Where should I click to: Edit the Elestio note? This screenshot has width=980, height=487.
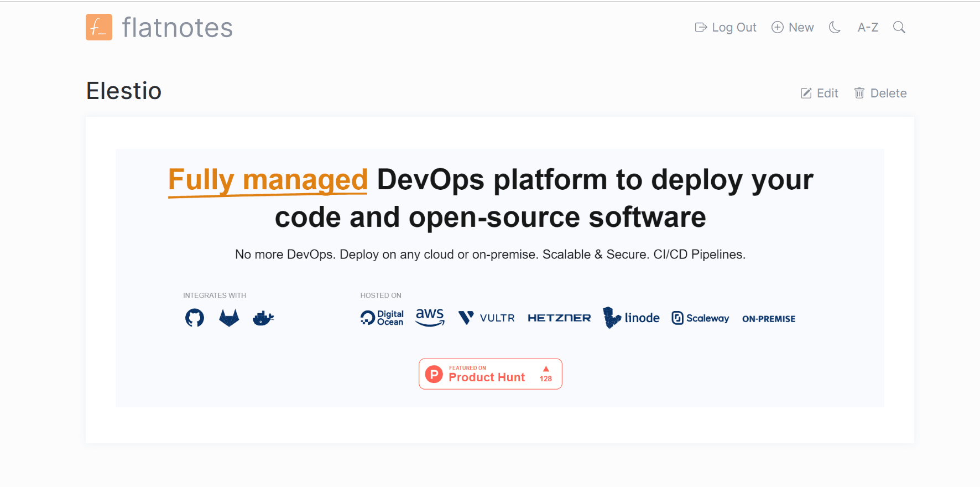pyautogui.click(x=820, y=93)
